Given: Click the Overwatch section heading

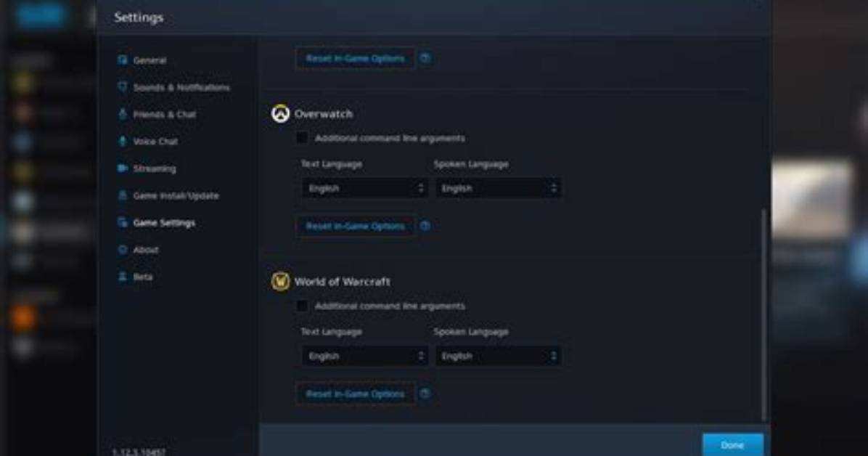Looking at the screenshot, I should point(323,113).
